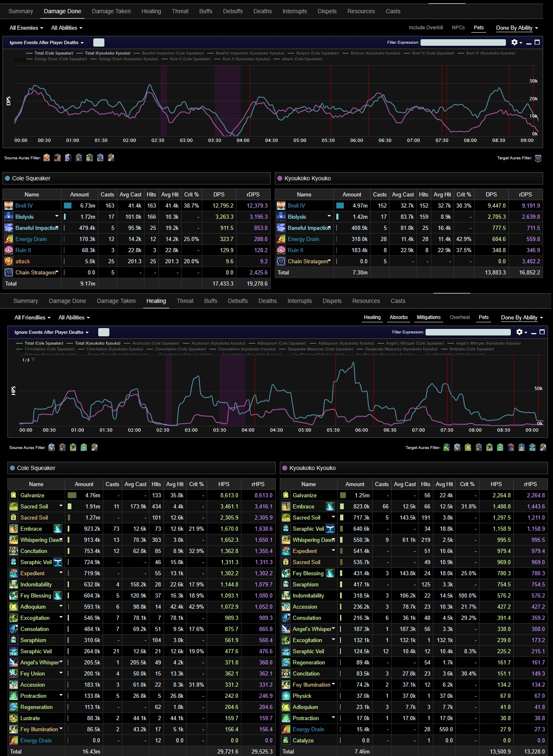The height and width of the screenshot is (756, 553).
Task: Open chart settings gear in top graph
Action: point(516,43)
